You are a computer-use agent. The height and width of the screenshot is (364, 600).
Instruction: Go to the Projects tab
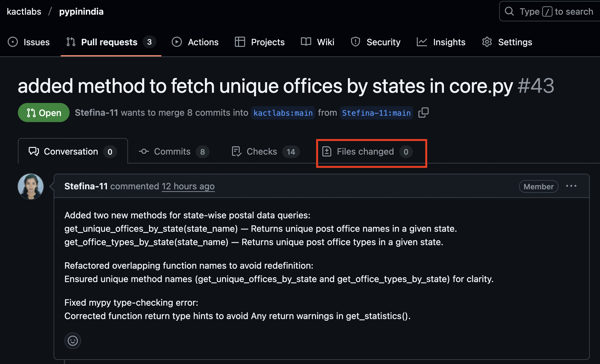point(259,42)
